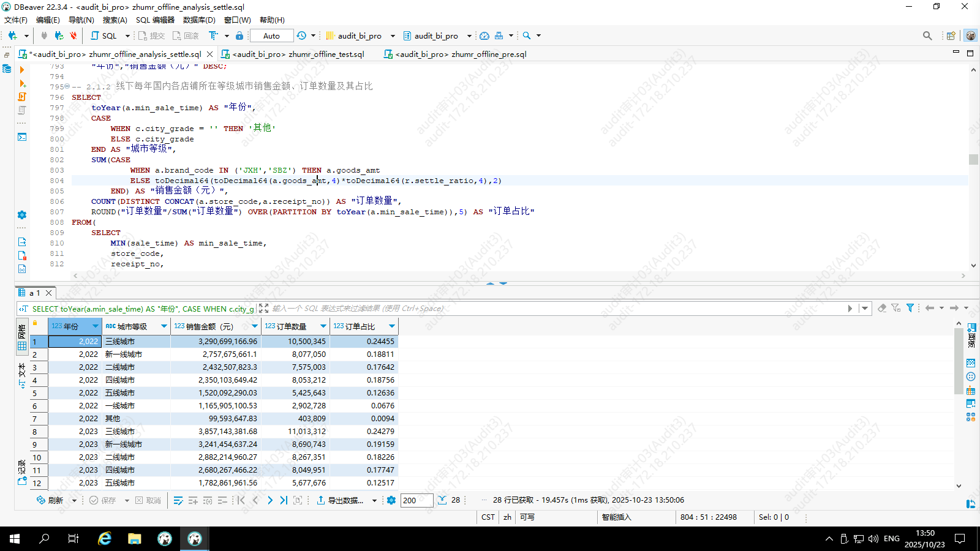Open the 数据库(D) menu
This screenshot has height=551, width=980.
[x=199, y=20]
